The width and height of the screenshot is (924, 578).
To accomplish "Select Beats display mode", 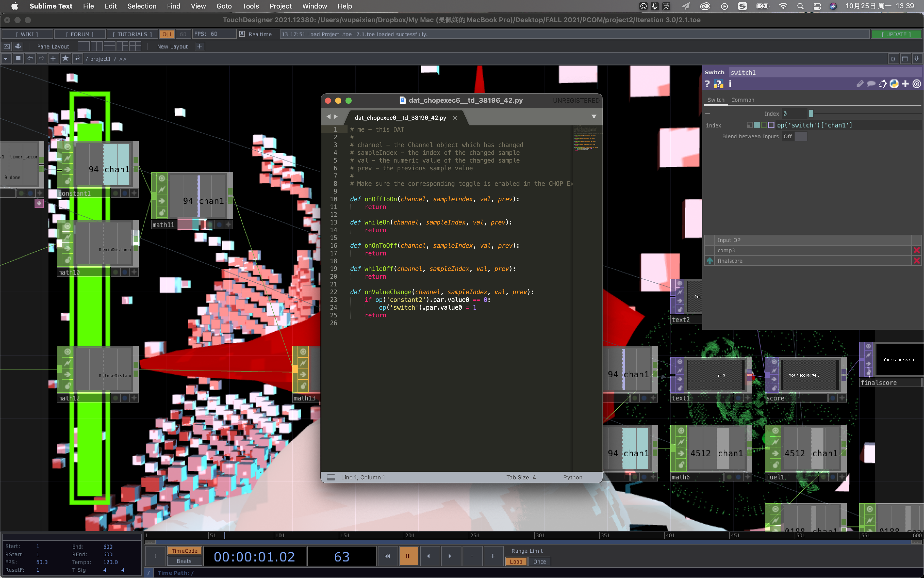I will click(x=184, y=561).
